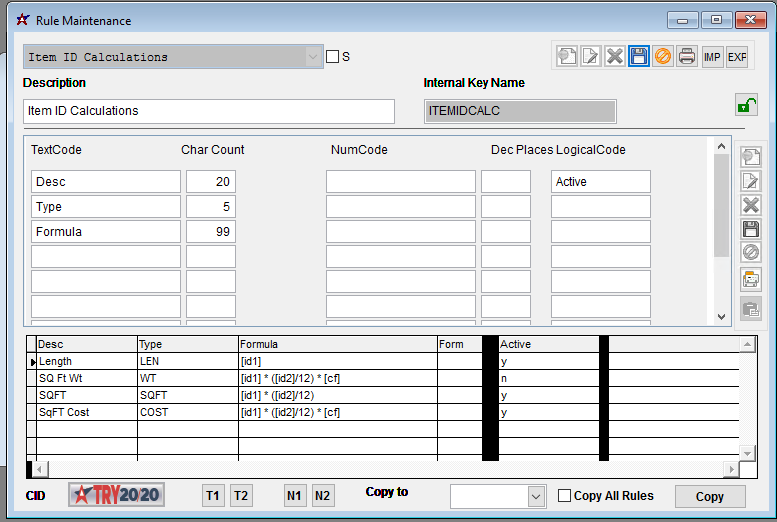Click the delete X icon in top toolbar

coord(614,57)
